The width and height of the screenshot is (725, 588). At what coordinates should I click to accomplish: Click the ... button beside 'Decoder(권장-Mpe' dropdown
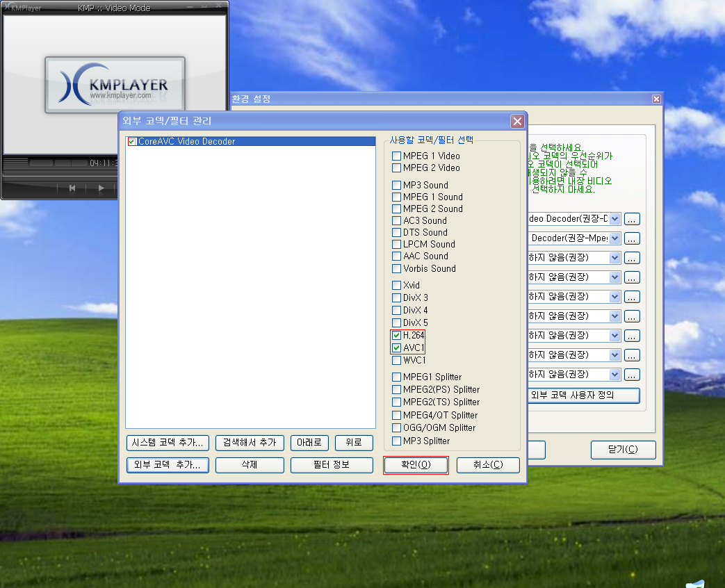[x=632, y=238]
